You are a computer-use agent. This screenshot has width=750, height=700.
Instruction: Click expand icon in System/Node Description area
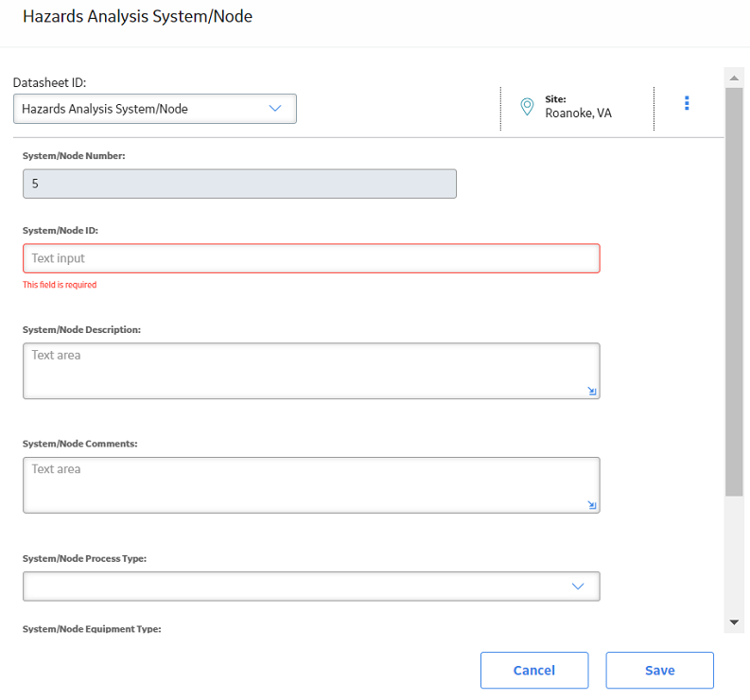pyautogui.click(x=592, y=391)
